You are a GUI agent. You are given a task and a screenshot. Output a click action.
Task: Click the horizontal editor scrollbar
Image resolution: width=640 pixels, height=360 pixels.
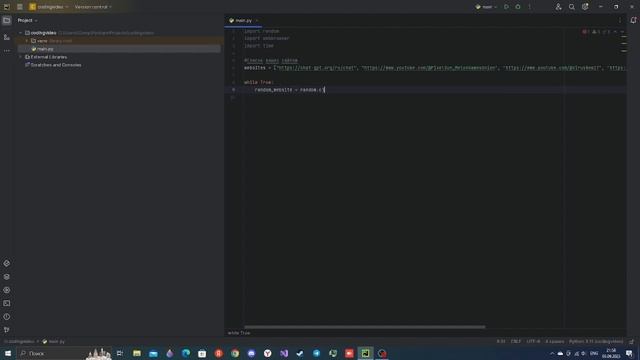tap(364, 327)
